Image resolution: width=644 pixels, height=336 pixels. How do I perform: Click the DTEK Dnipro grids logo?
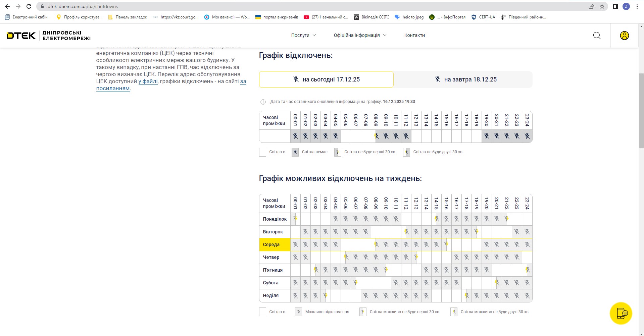(49, 36)
